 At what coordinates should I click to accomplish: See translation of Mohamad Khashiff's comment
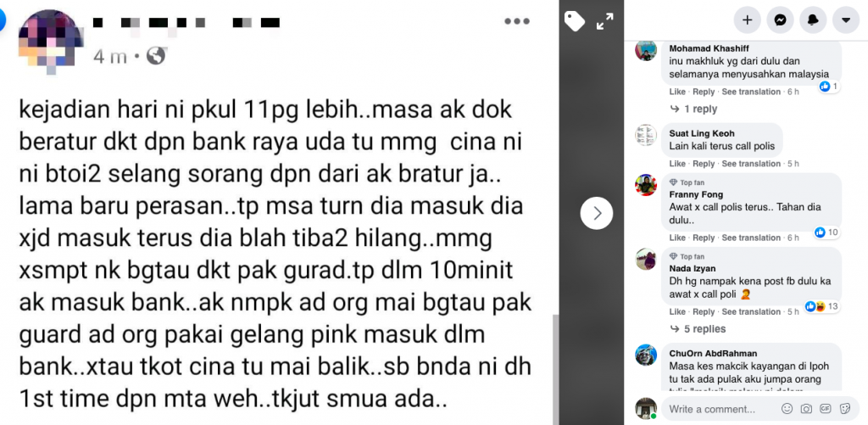click(751, 92)
